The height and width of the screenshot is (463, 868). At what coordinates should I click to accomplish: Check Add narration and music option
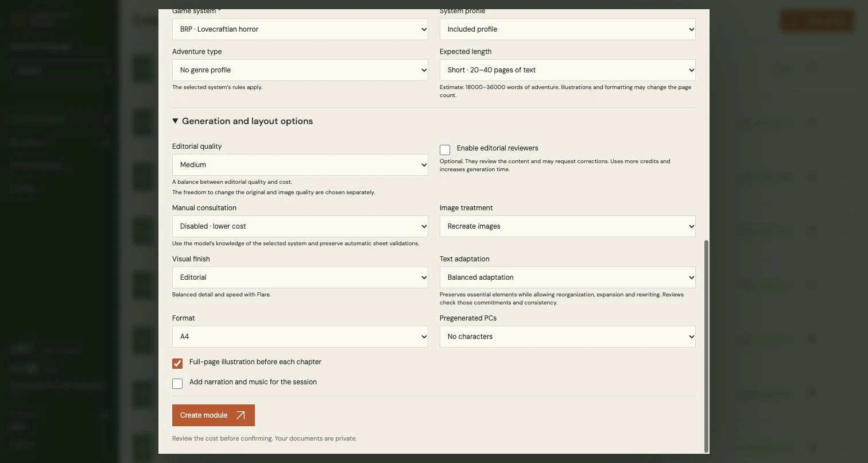[177, 384]
